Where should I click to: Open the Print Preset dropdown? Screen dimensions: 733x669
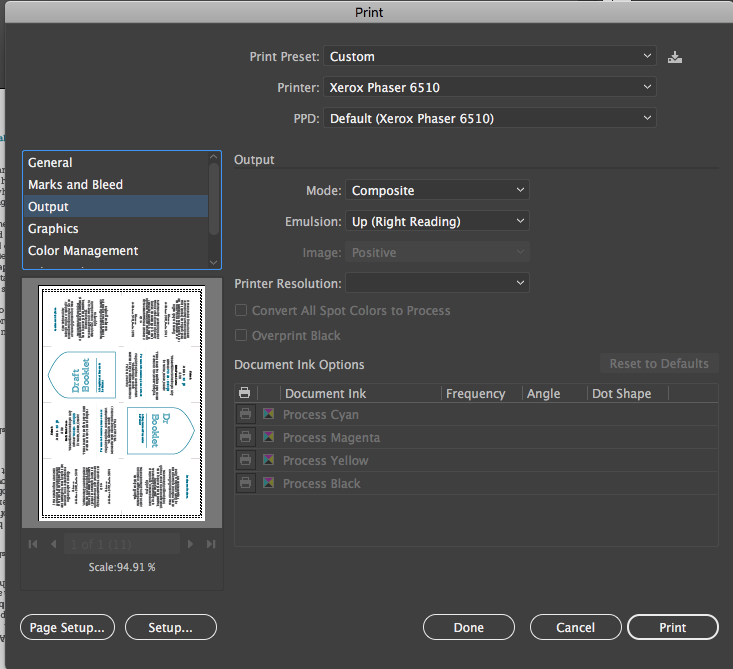pos(490,57)
